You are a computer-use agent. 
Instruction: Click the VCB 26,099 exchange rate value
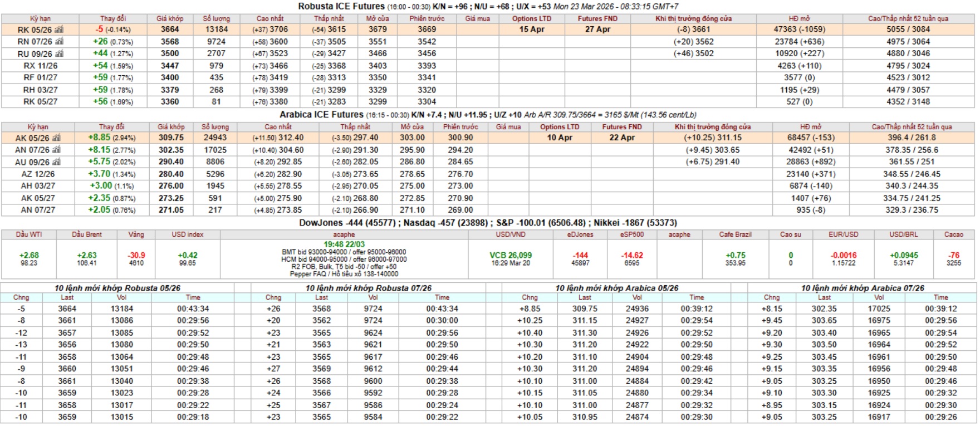click(x=510, y=255)
